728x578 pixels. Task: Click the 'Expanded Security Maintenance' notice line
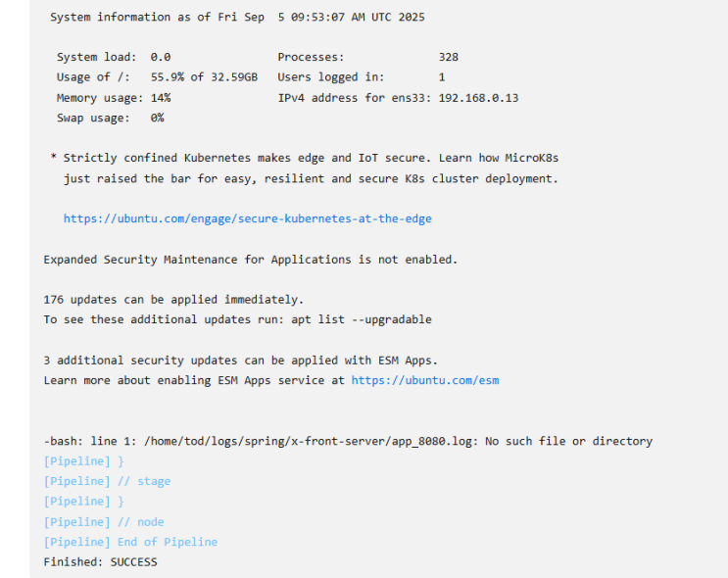point(251,260)
